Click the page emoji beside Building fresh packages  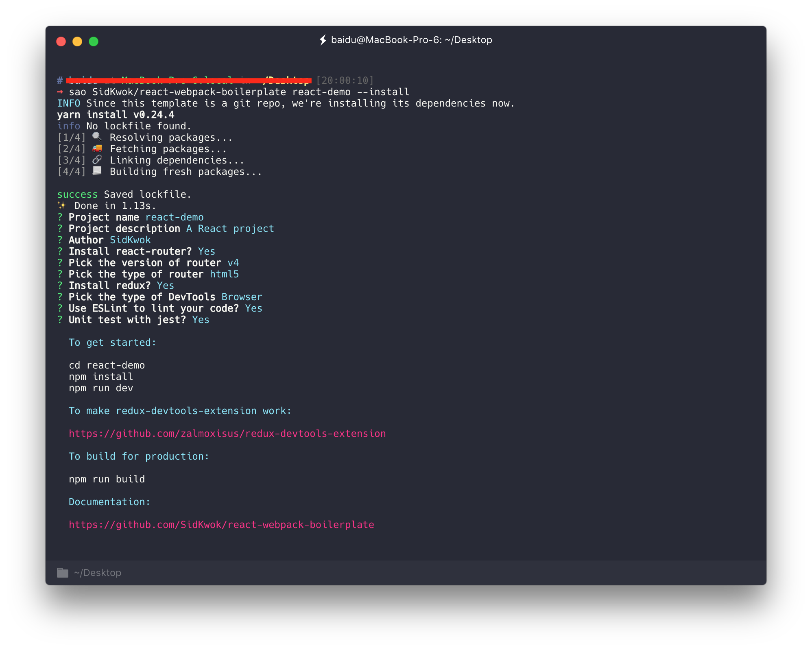coord(97,171)
